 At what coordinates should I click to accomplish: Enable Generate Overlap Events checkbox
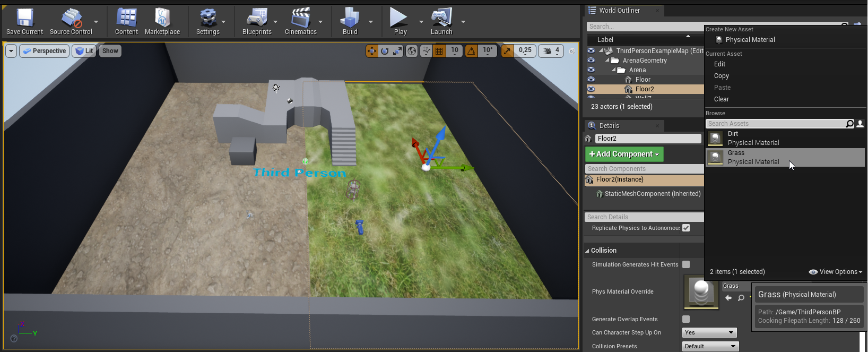tap(686, 319)
